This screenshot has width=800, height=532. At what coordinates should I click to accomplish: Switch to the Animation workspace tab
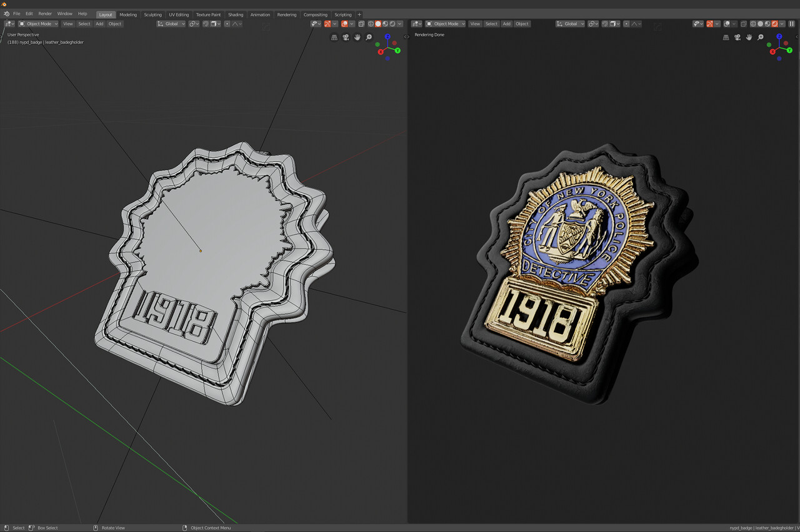pyautogui.click(x=260, y=14)
